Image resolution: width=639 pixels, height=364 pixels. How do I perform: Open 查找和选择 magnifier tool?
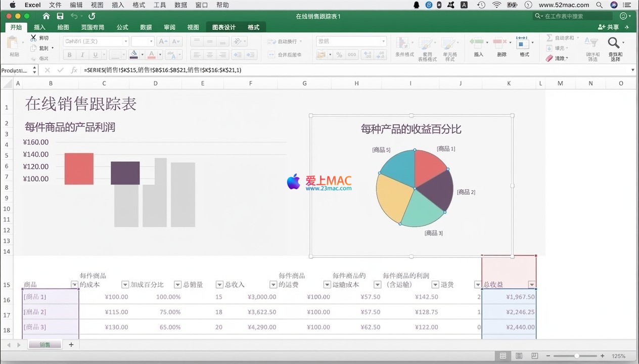[x=614, y=43]
